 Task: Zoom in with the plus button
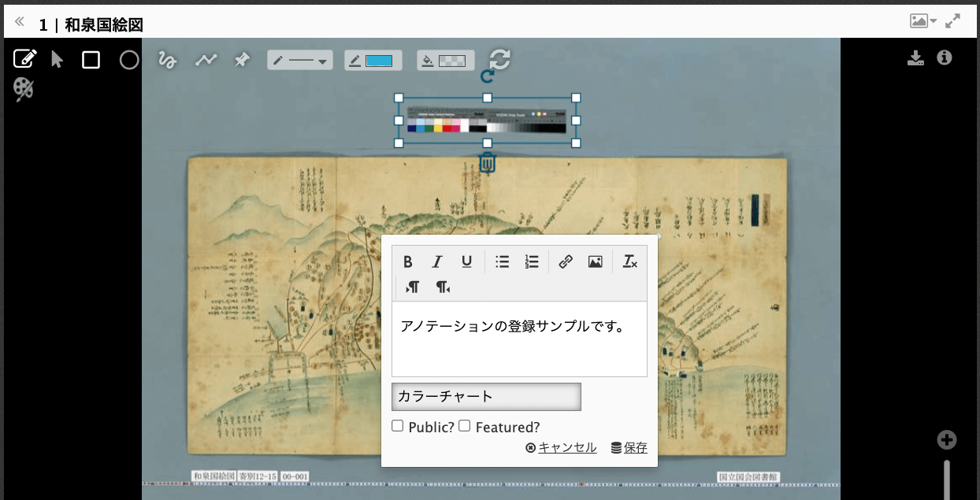947,440
